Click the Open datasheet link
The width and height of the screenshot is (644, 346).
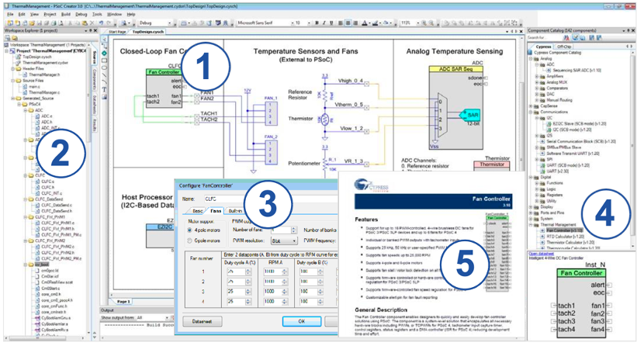point(542,254)
